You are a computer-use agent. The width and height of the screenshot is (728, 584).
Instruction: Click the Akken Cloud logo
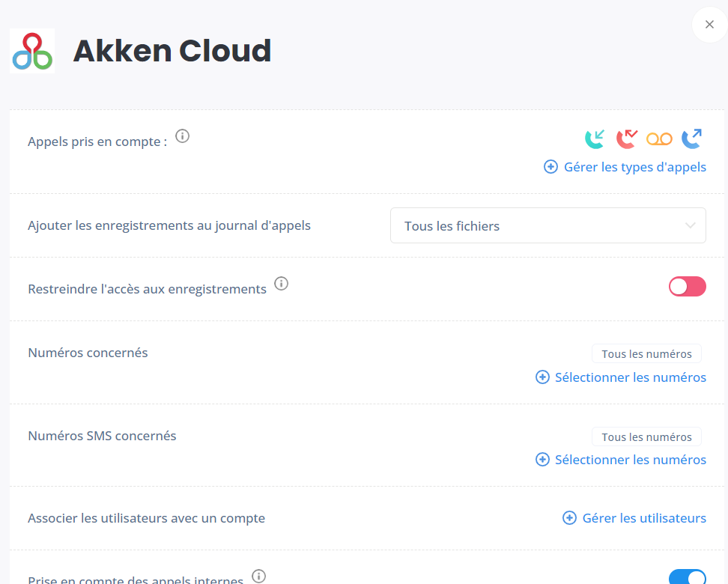32,51
